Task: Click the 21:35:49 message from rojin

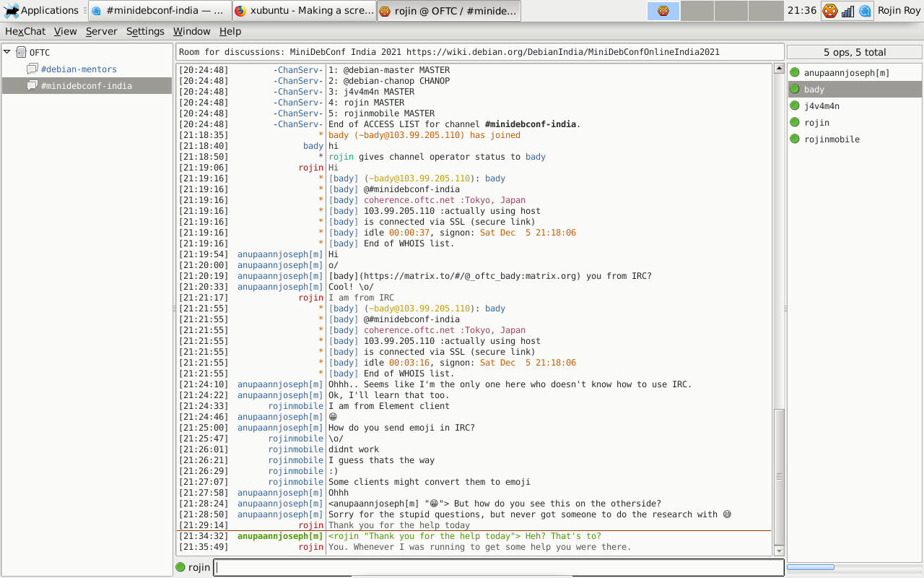Action: click(480, 547)
